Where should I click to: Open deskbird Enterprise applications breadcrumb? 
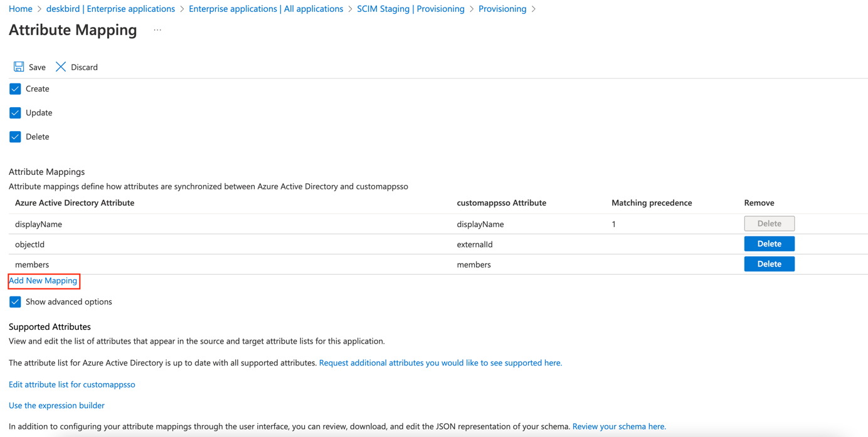pos(110,9)
